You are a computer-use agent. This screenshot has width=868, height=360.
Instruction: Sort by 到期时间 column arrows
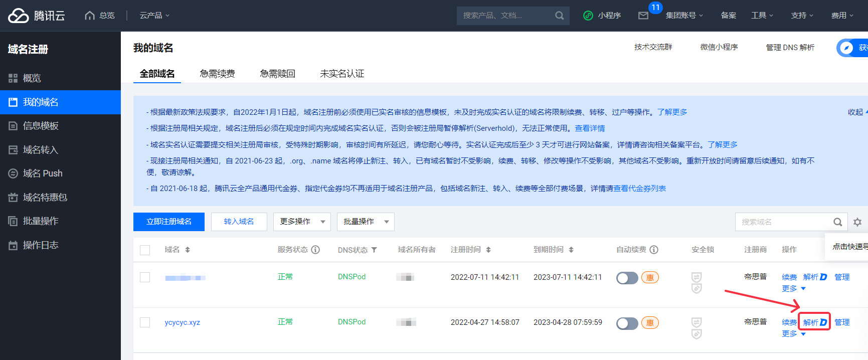pyautogui.click(x=571, y=250)
